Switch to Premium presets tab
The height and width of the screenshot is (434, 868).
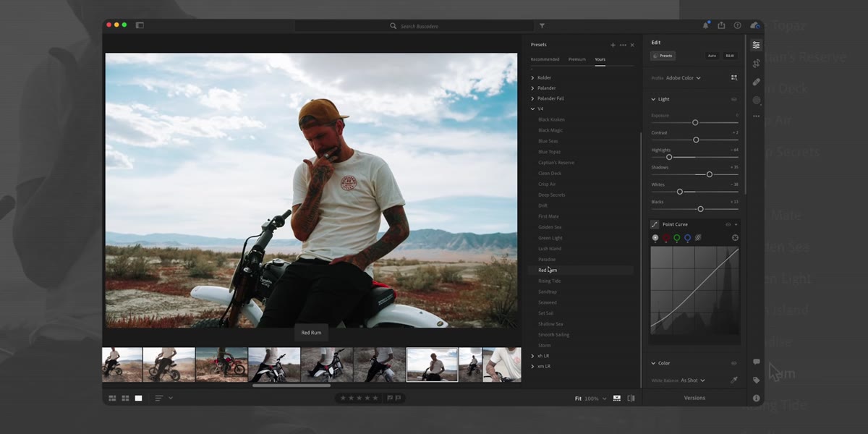point(577,59)
